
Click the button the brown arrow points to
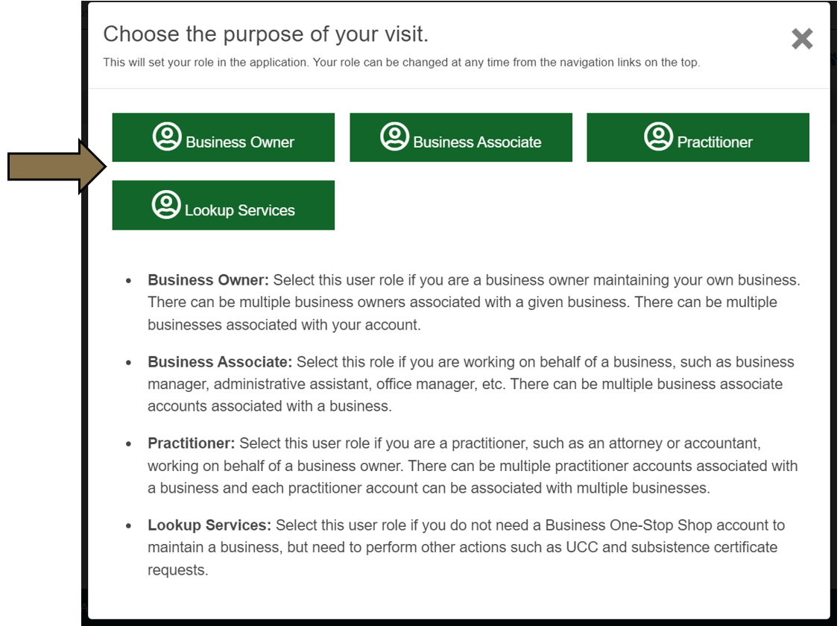pyautogui.click(x=223, y=136)
